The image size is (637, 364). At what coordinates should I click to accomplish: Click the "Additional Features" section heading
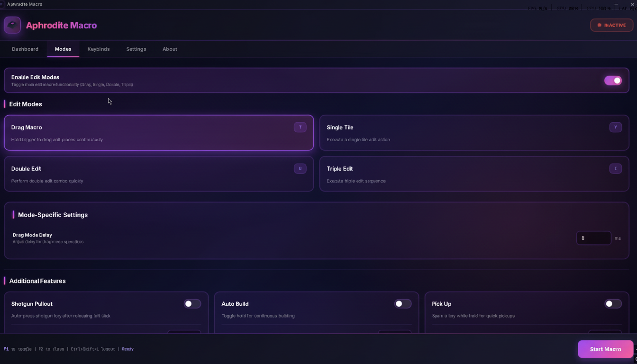pos(37,281)
